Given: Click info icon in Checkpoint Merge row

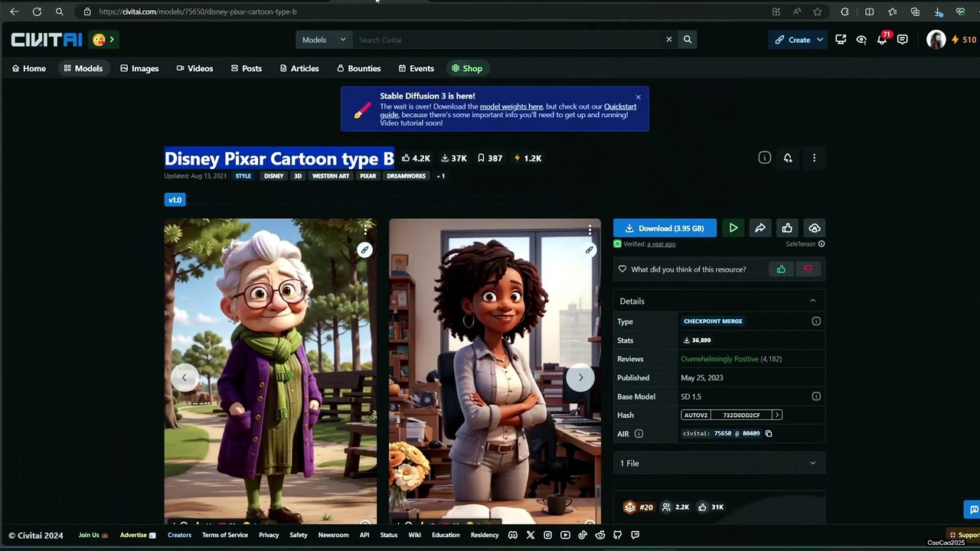Looking at the screenshot, I should pos(816,321).
